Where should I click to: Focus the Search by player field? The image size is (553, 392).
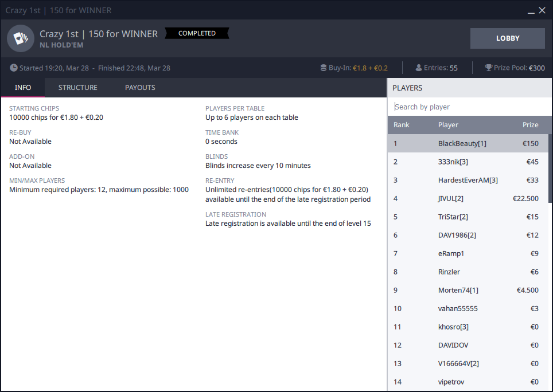tap(469, 107)
